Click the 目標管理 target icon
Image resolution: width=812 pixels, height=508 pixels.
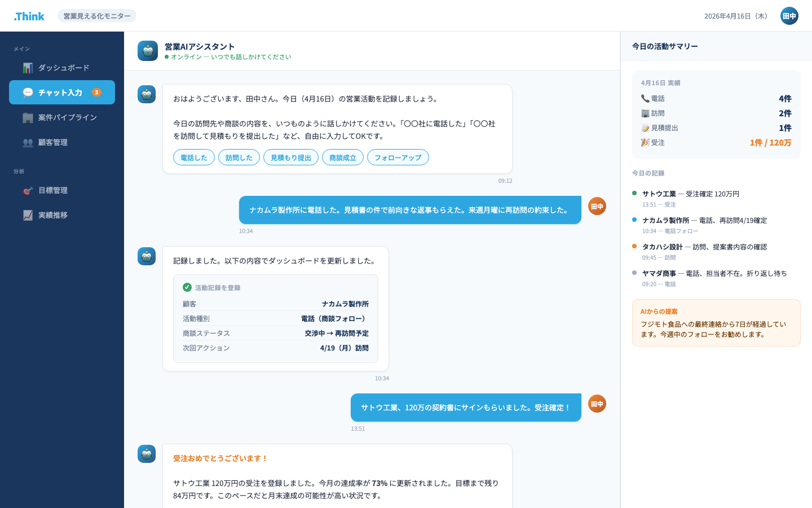pyautogui.click(x=28, y=190)
